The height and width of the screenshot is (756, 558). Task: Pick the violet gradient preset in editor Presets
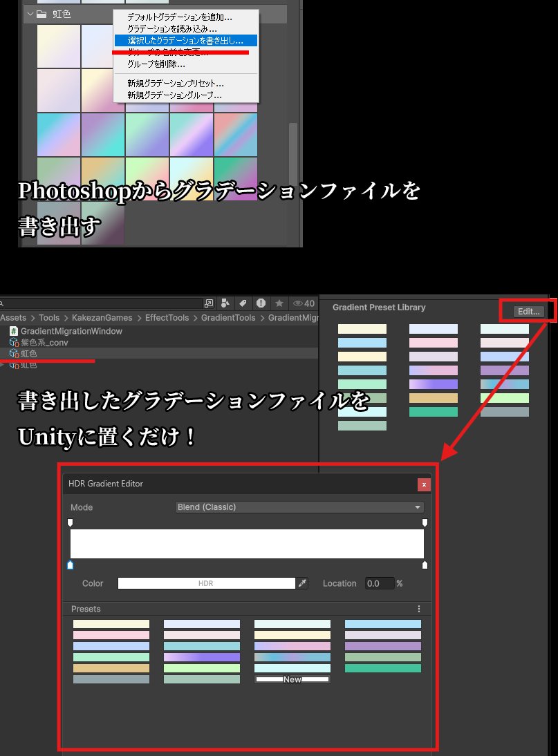pyautogui.click(x=202, y=657)
